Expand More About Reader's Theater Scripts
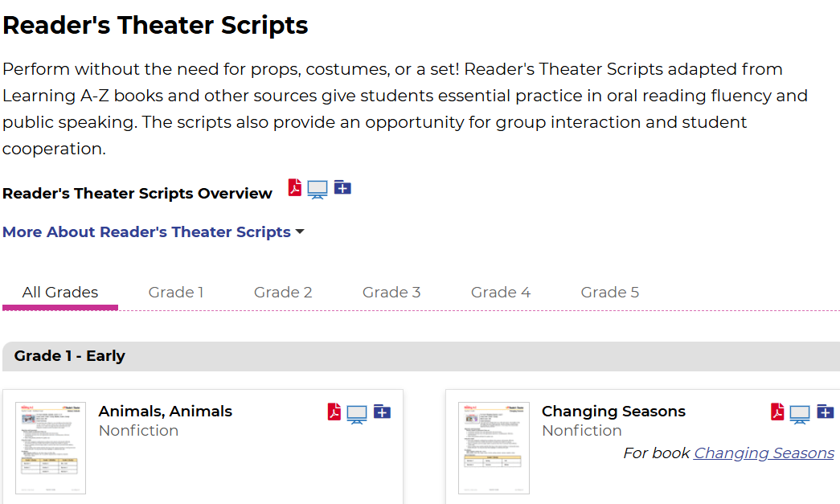840x504 pixels. pos(153,232)
